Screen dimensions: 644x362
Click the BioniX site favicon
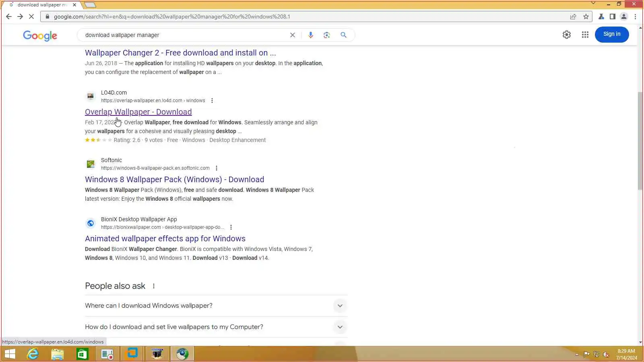click(x=91, y=223)
